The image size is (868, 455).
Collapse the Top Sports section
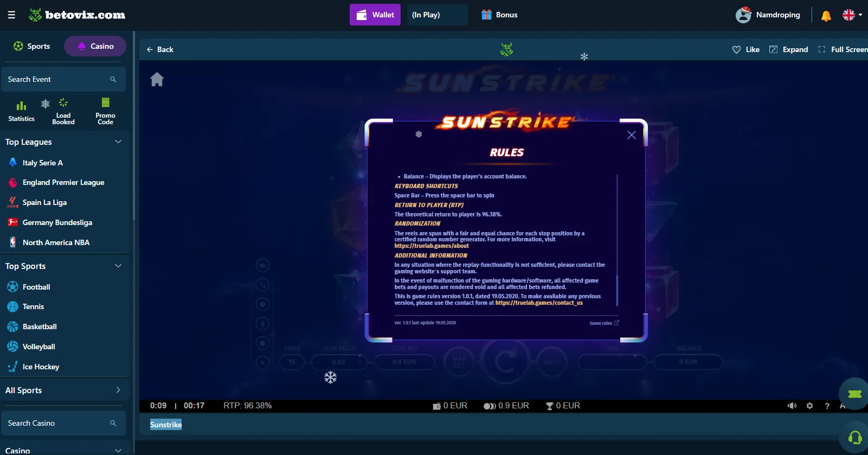118,266
